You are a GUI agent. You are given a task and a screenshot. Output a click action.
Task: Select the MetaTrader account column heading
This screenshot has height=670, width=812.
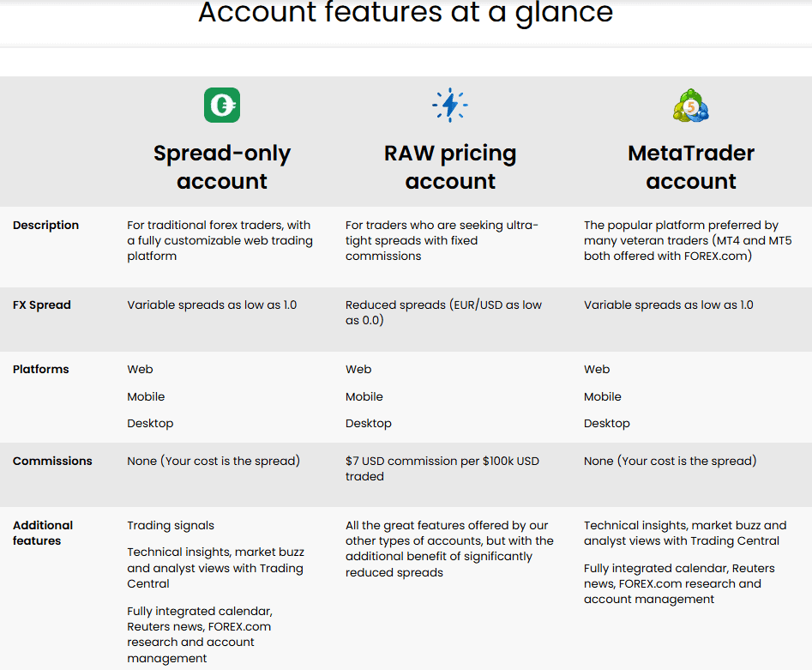(x=690, y=167)
